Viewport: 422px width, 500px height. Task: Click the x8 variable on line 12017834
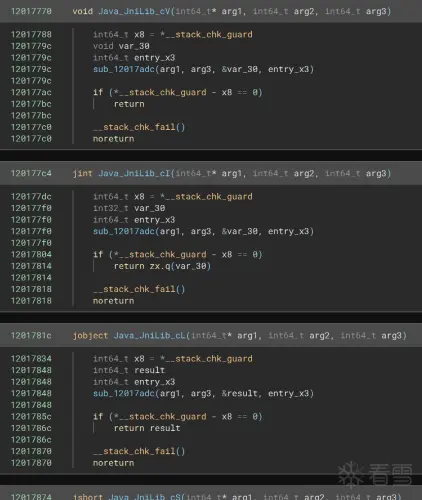click(x=139, y=359)
